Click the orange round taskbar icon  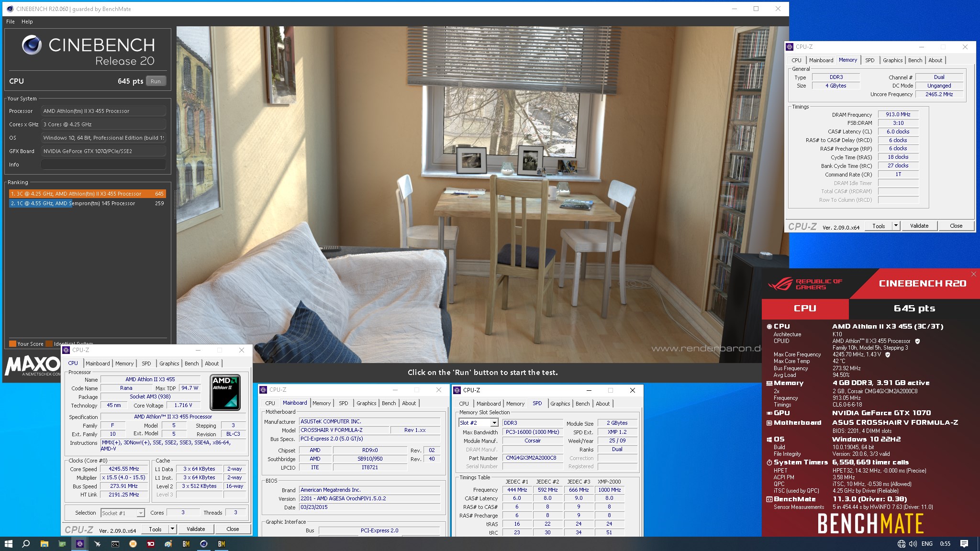click(x=133, y=544)
